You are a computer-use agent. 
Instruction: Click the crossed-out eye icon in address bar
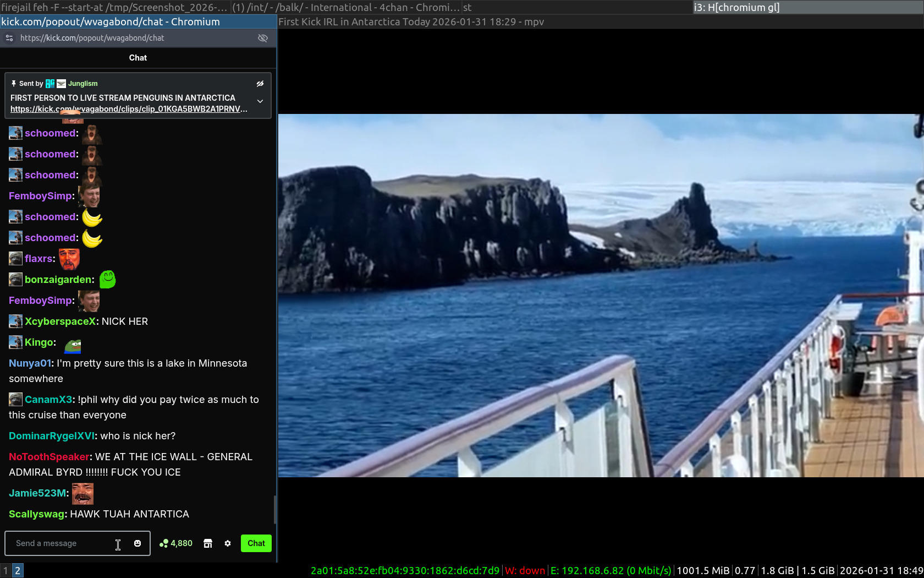[x=263, y=38]
